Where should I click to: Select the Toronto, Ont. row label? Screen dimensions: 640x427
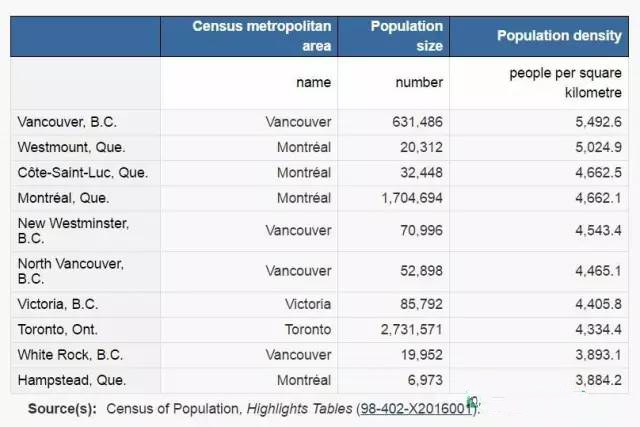pos(58,329)
